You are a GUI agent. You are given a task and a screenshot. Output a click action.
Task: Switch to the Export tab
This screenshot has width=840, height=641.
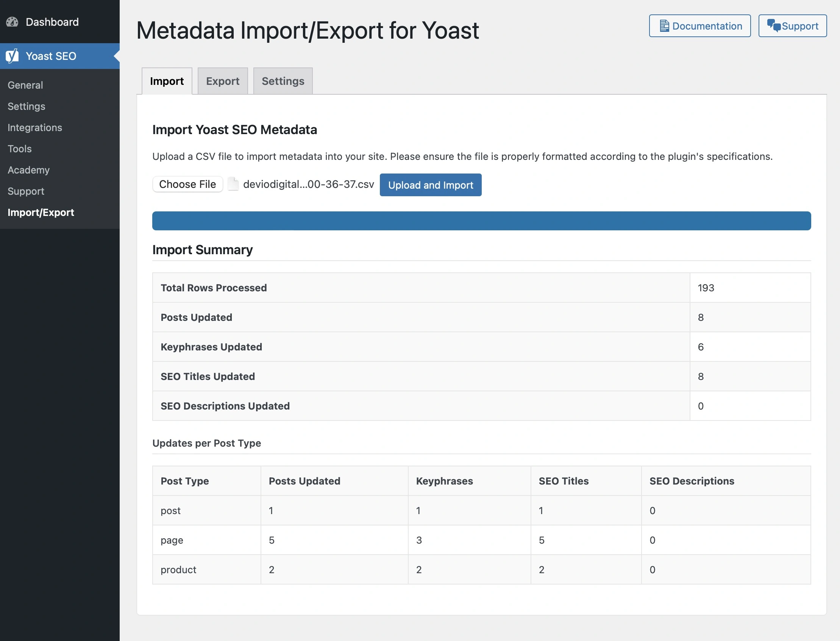coord(223,81)
